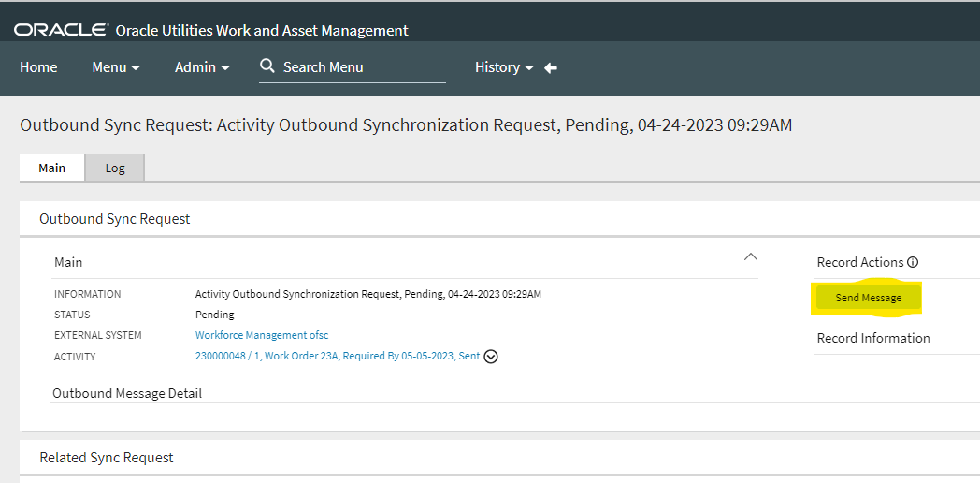Screen dimensions: 980x483
Task: Click the Record Actions info icon
Action: [x=913, y=262]
